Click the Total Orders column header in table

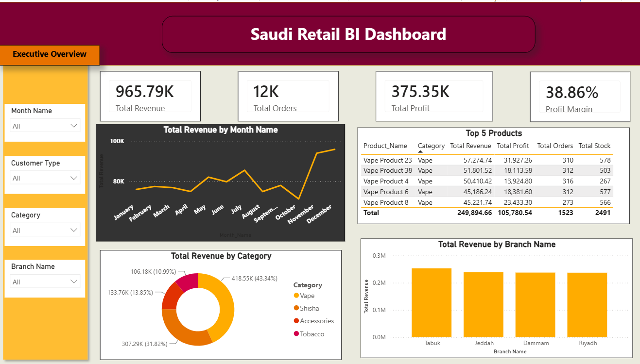[x=555, y=146]
